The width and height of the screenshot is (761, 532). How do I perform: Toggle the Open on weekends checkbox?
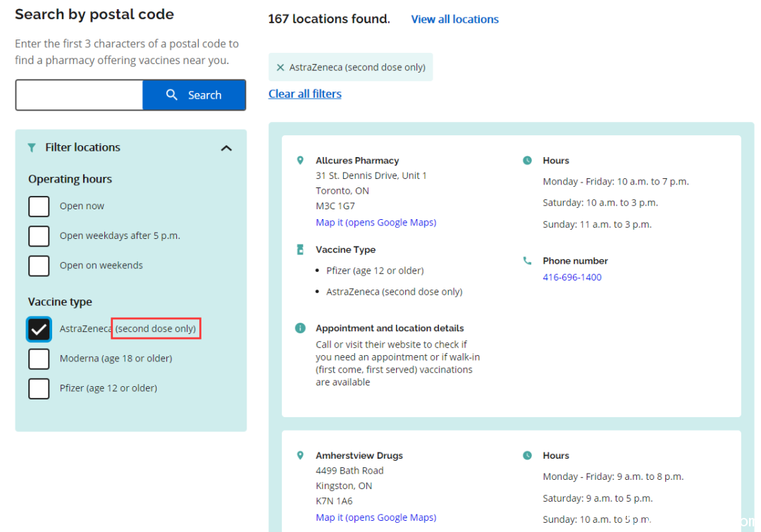point(39,266)
